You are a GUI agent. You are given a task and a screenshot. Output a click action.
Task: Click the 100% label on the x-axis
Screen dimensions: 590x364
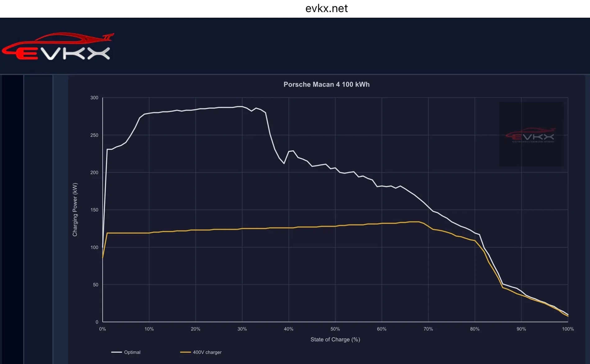coord(568,329)
